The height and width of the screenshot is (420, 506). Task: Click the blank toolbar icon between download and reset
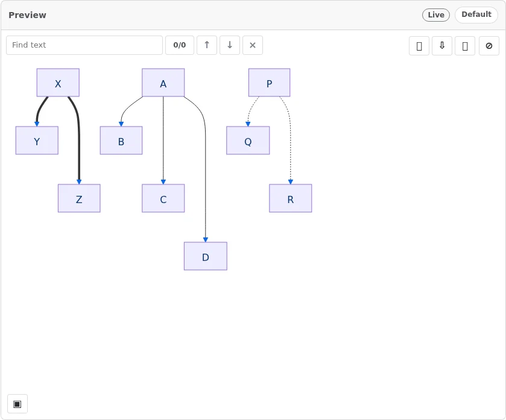tap(465, 46)
